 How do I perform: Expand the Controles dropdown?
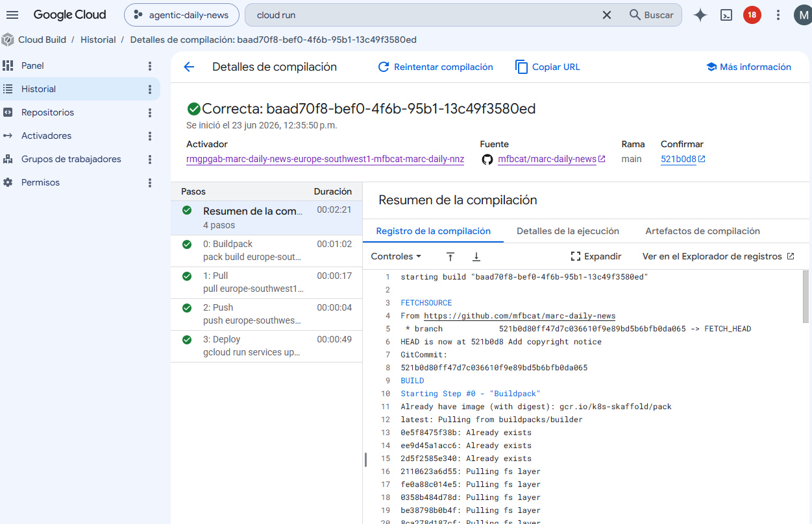tap(396, 256)
